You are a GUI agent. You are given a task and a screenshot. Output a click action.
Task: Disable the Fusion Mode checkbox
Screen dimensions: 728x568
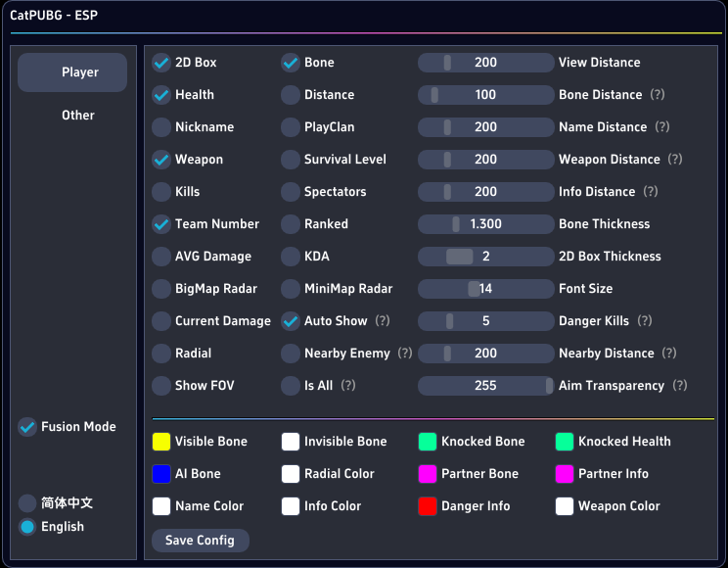27,427
